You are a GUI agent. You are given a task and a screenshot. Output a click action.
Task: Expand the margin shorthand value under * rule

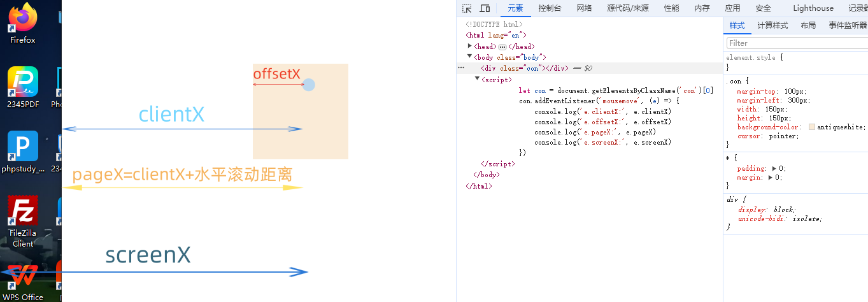click(x=769, y=177)
